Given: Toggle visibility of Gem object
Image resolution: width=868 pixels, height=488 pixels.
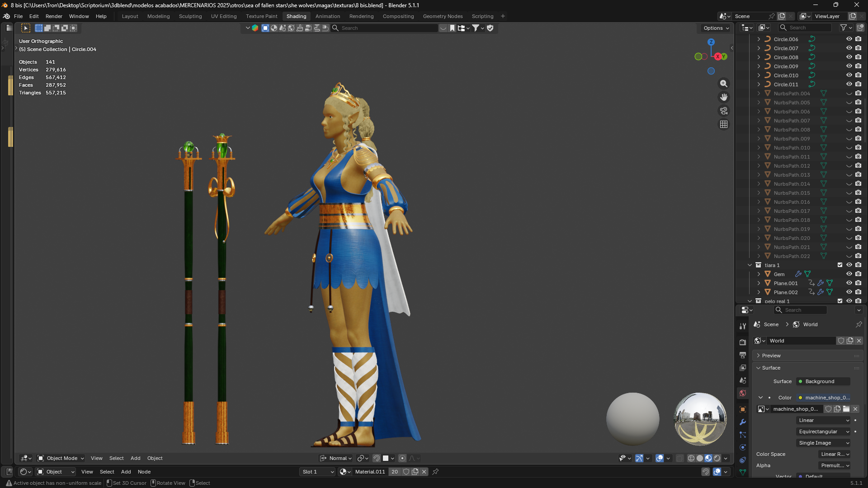Looking at the screenshot, I should (849, 274).
